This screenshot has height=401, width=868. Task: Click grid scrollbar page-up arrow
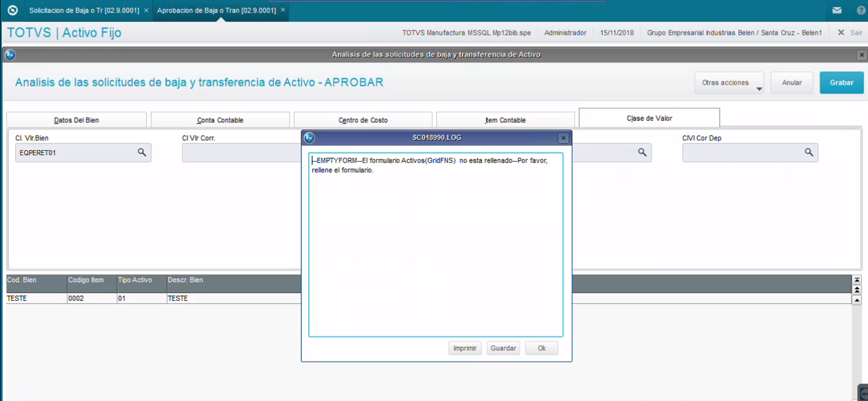coord(857,290)
